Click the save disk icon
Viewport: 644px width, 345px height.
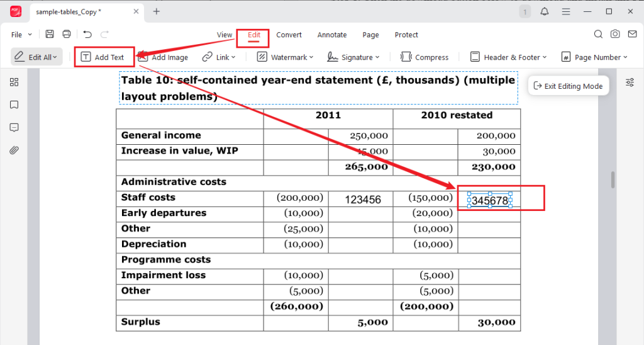pyautogui.click(x=49, y=34)
